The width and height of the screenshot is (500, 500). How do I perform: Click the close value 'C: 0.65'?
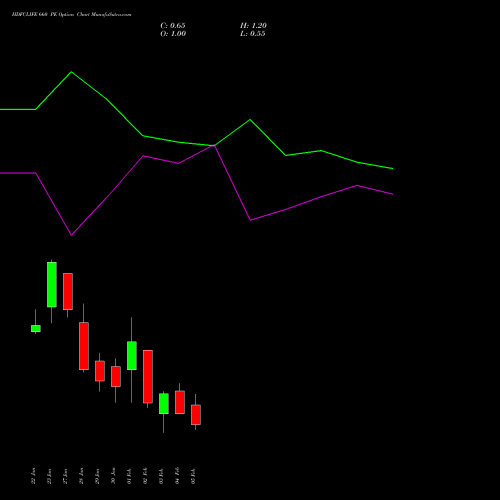tap(173, 26)
